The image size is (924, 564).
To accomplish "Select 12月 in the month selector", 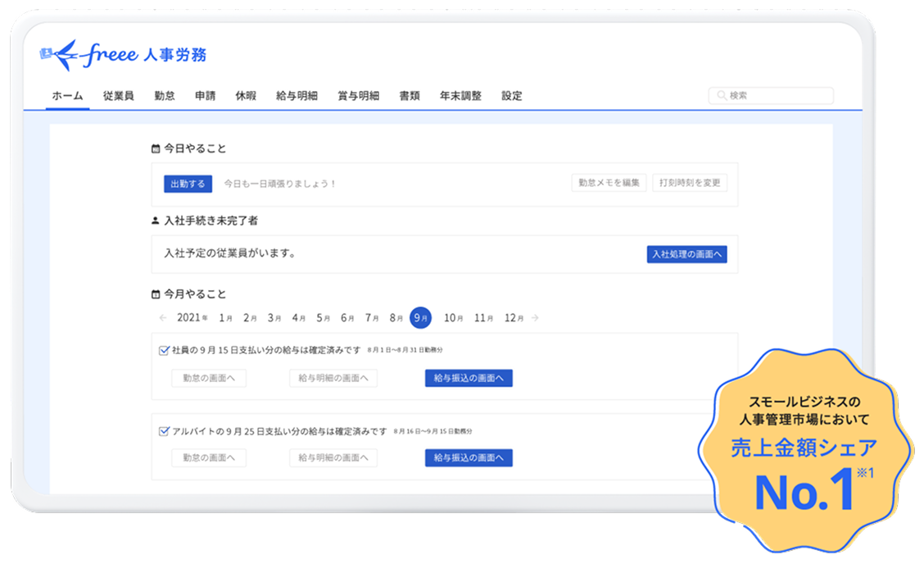I will tap(514, 318).
